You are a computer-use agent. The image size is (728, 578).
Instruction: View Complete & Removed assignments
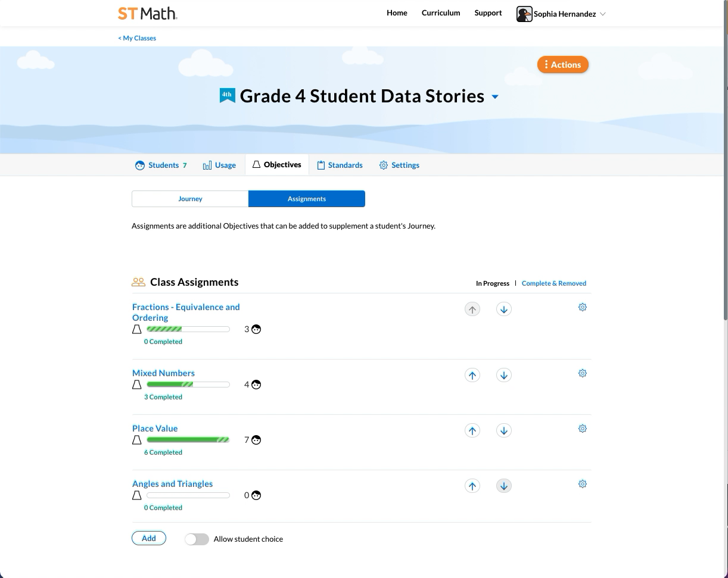pos(554,283)
